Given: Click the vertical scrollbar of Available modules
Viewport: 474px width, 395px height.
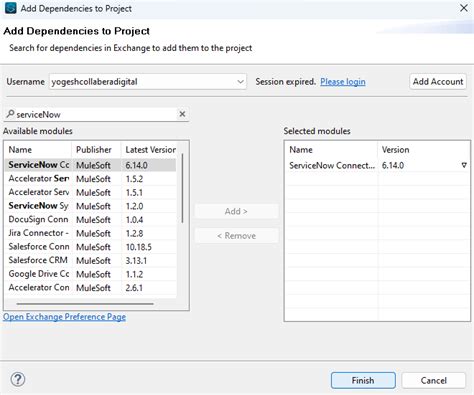Looking at the screenshot, I should pos(182,188).
